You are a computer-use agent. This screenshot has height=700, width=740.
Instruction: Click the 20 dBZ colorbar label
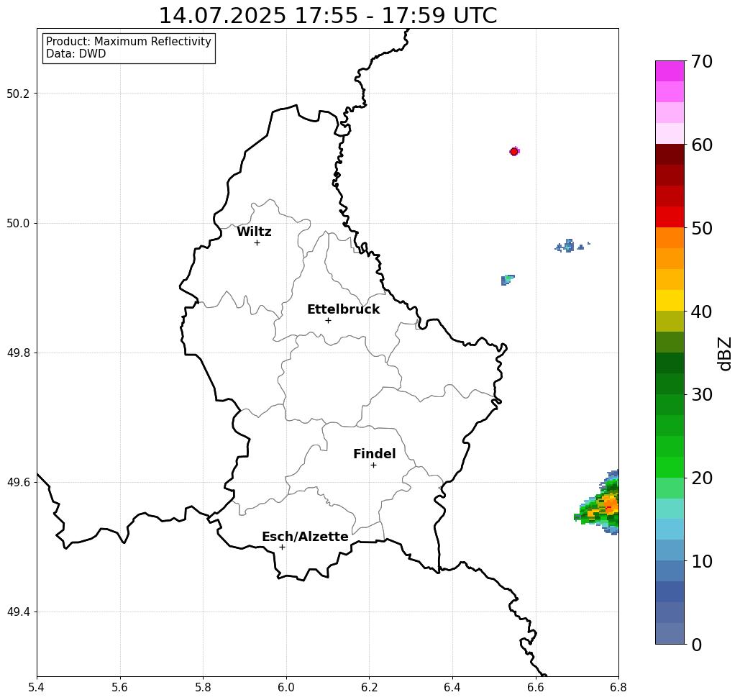point(702,478)
